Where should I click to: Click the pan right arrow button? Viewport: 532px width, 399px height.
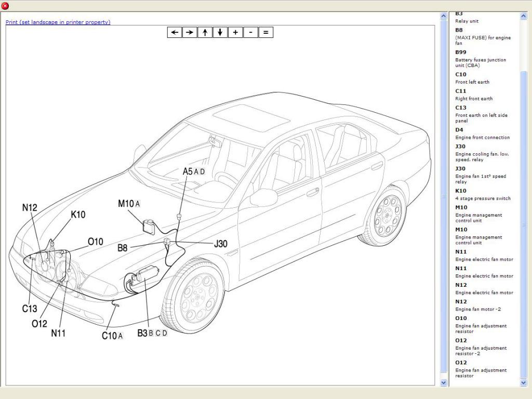(190, 32)
